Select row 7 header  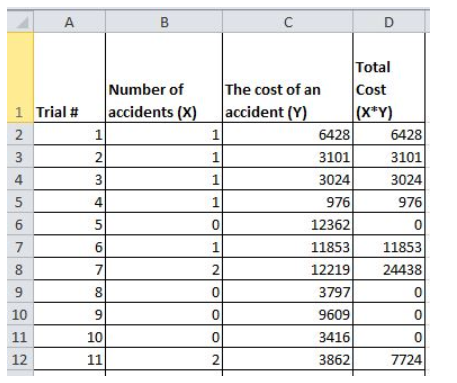coord(20,246)
